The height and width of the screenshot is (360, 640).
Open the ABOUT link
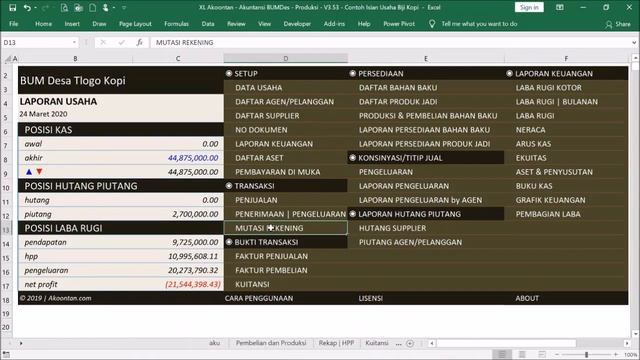pyautogui.click(x=527, y=298)
